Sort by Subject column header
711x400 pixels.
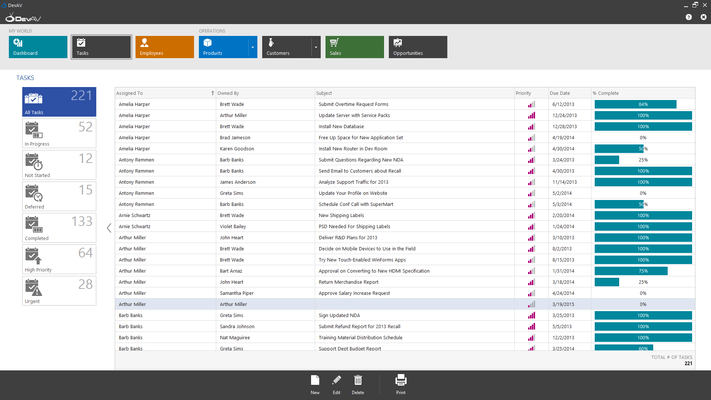414,93
